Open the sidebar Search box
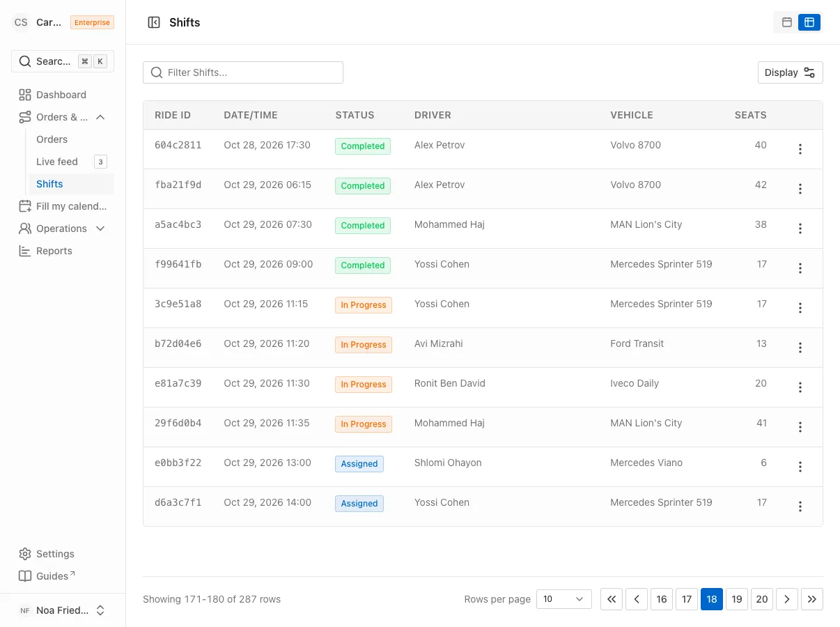Image resolution: width=840 pixels, height=627 pixels. point(63,61)
